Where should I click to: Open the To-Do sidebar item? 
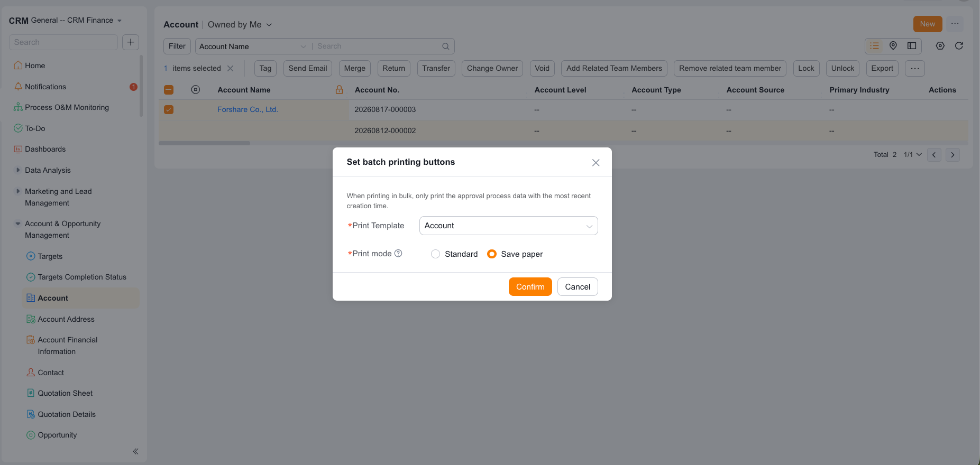pos(35,128)
